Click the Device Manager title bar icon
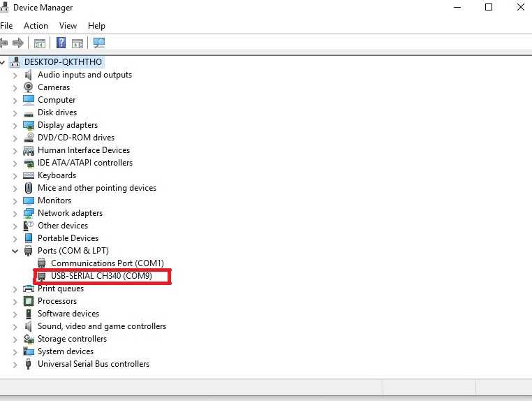The height and width of the screenshot is (401, 532). 4,6
